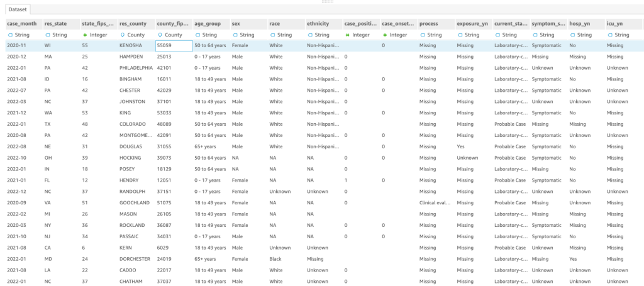Click the MONTGOME... county cell
Viewport: 644px width, 286px height.
[136, 135]
